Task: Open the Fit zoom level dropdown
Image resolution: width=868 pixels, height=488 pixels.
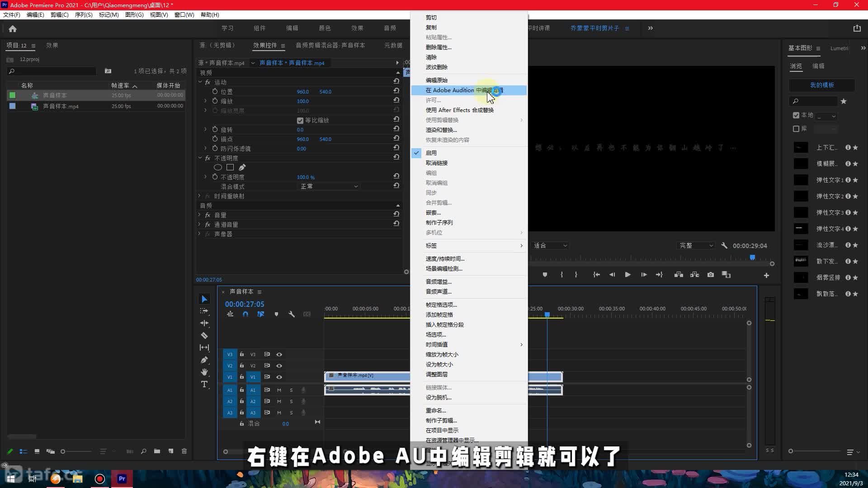Action: (x=550, y=245)
